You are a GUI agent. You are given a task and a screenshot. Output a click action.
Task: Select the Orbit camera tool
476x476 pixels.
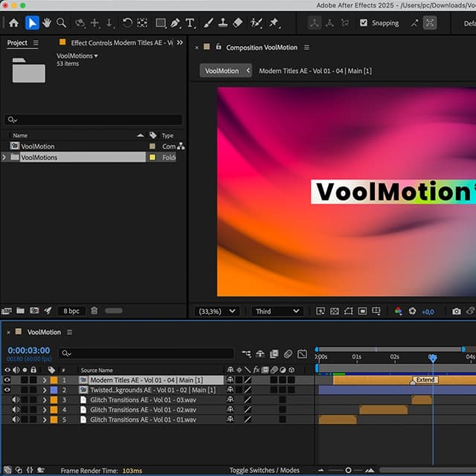tap(80, 23)
